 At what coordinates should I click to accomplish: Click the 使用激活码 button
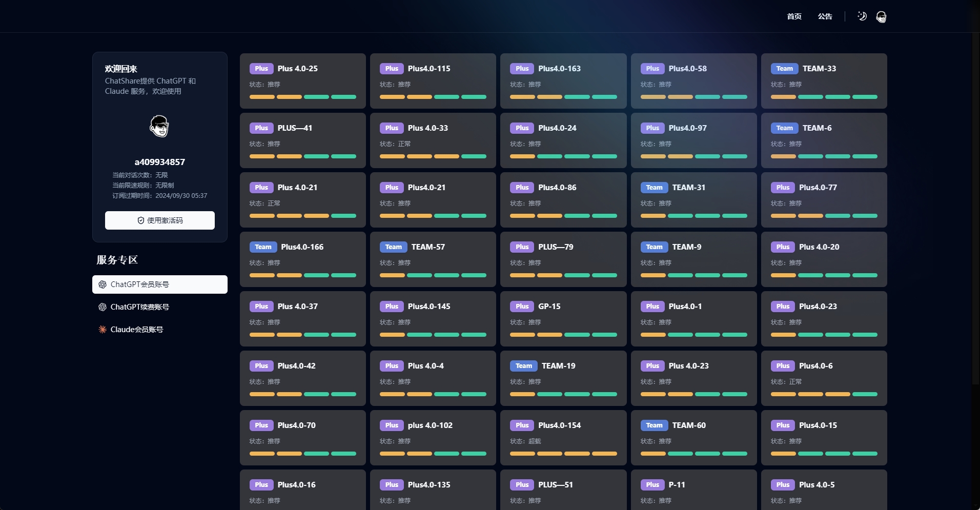(160, 220)
